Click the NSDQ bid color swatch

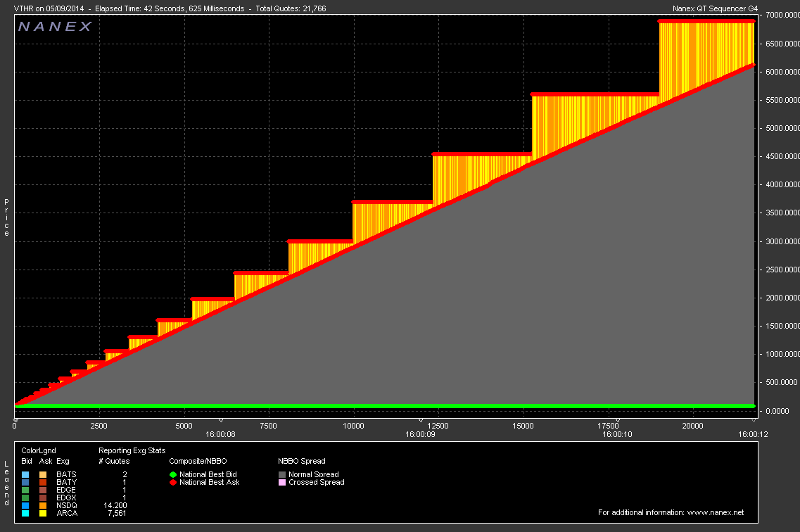coord(25,505)
